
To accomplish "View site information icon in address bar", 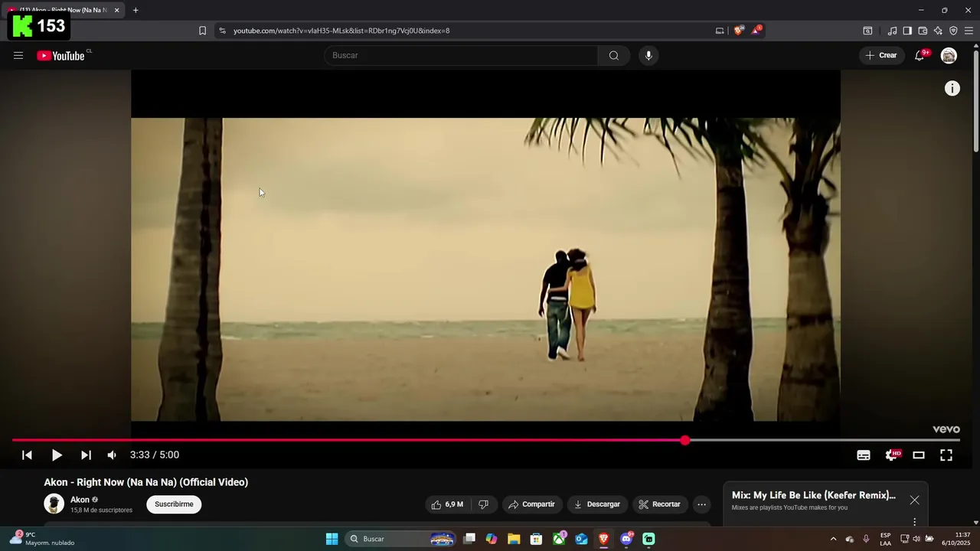I will pyautogui.click(x=222, y=31).
